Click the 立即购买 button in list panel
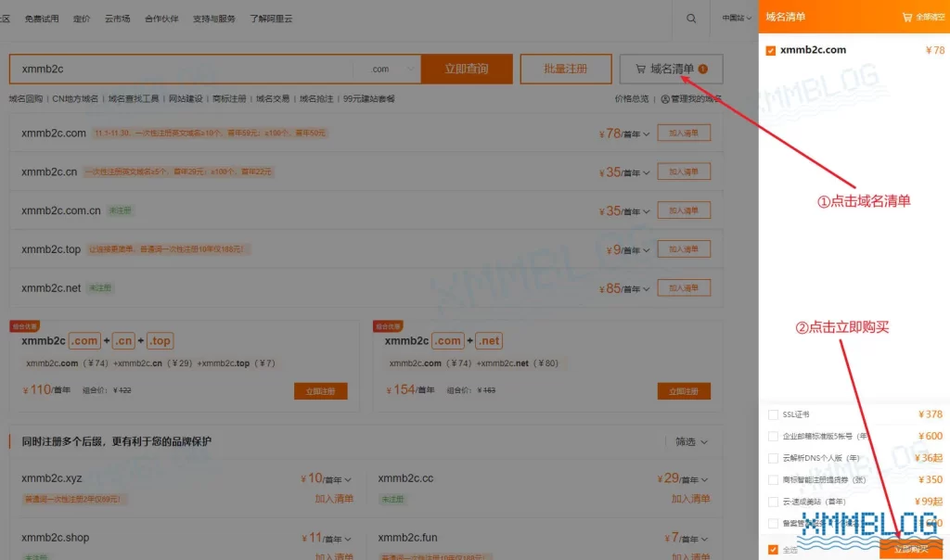Viewport: 950px width, 560px height. (x=911, y=549)
